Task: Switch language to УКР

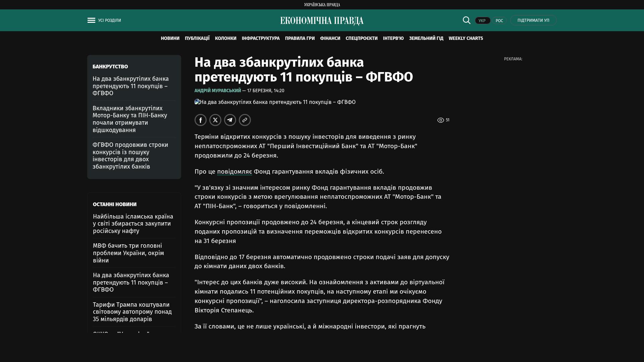Action: 482,21
